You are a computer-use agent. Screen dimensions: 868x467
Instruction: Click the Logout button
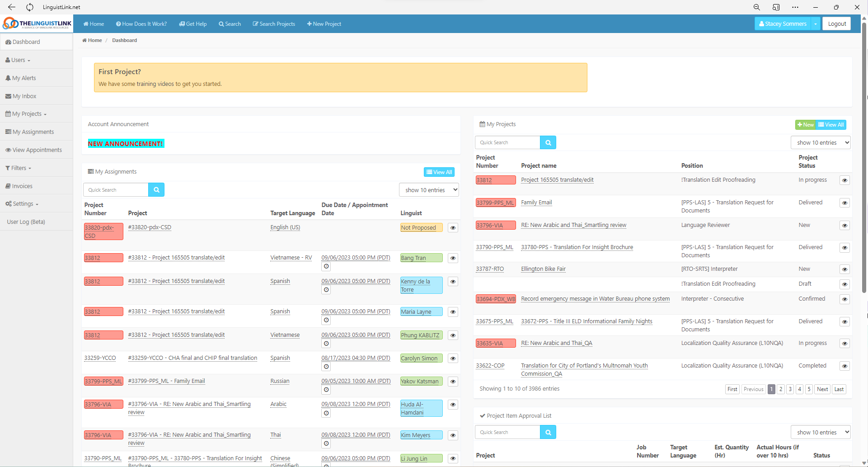coord(837,24)
